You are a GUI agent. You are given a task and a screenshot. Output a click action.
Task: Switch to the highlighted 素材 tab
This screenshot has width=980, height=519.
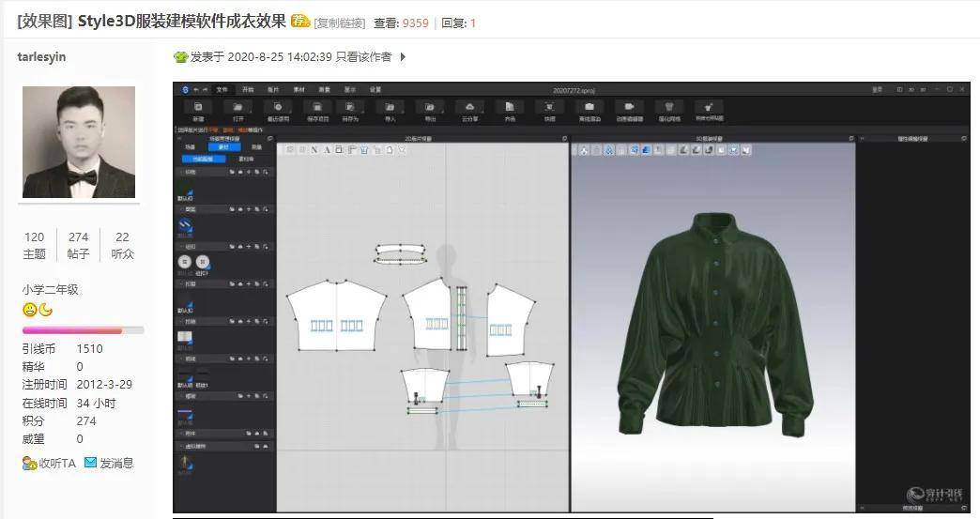[x=223, y=147]
